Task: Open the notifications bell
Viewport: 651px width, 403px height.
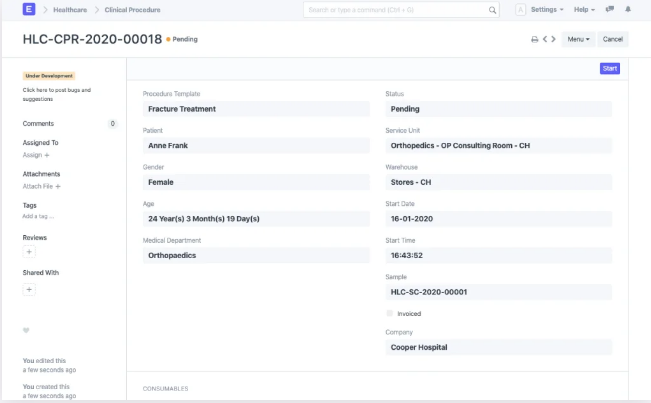Action: pyautogui.click(x=628, y=9)
